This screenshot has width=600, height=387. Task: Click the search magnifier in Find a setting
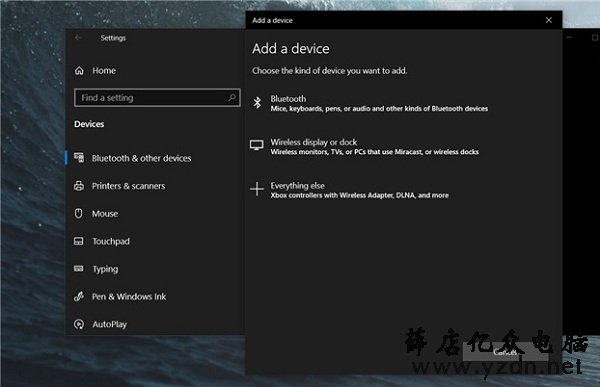[x=232, y=97]
